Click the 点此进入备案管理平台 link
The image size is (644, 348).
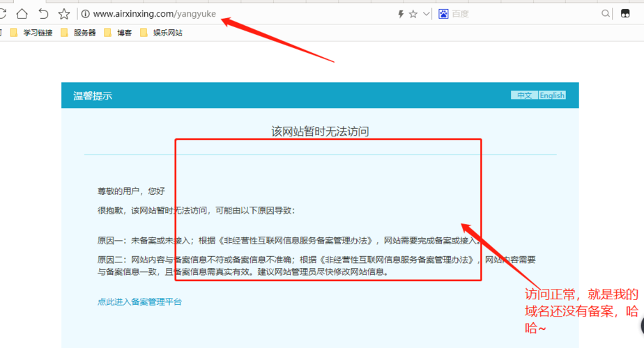click(139, 302)
